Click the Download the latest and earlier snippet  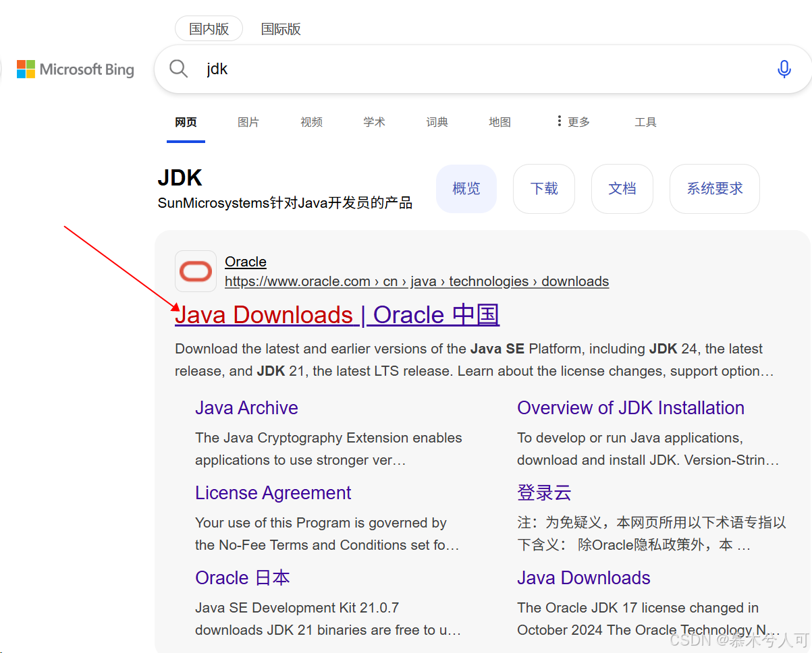click(475, 360)
